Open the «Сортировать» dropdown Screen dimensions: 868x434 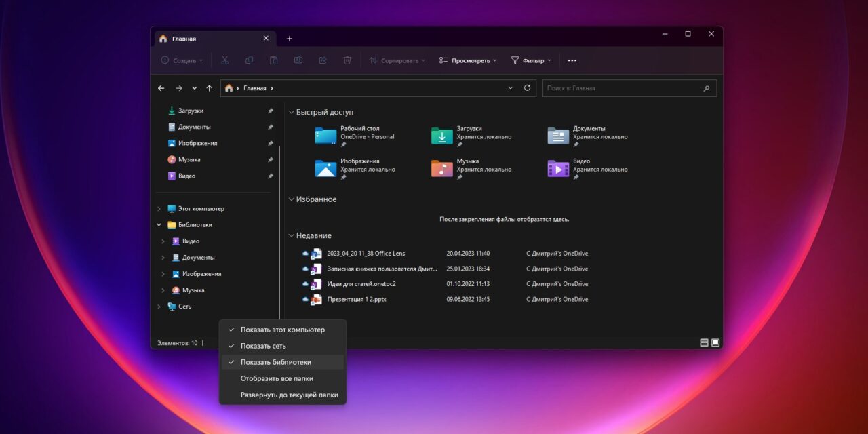(x=397, y=60)
